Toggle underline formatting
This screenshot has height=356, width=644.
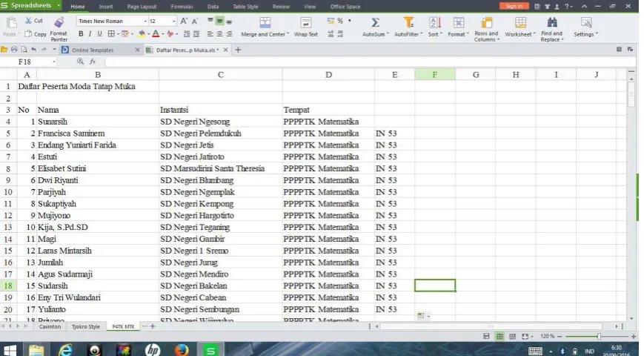[x=99, y=34]
